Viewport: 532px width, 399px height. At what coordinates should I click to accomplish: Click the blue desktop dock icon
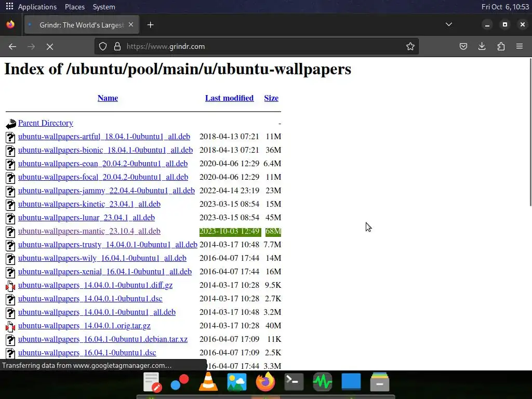click(351, 381)
